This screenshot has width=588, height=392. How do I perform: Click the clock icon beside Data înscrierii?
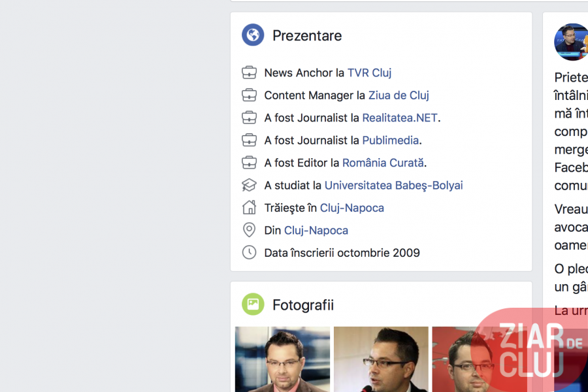click(x=249, y=252)
